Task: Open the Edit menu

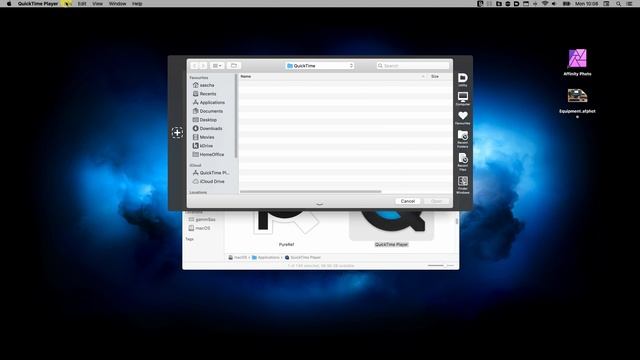Action: pos(82,4)
